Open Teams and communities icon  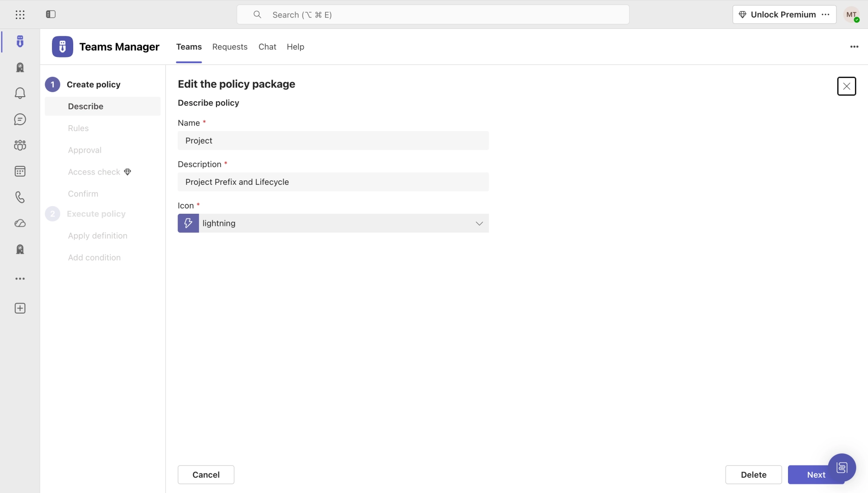20,145
